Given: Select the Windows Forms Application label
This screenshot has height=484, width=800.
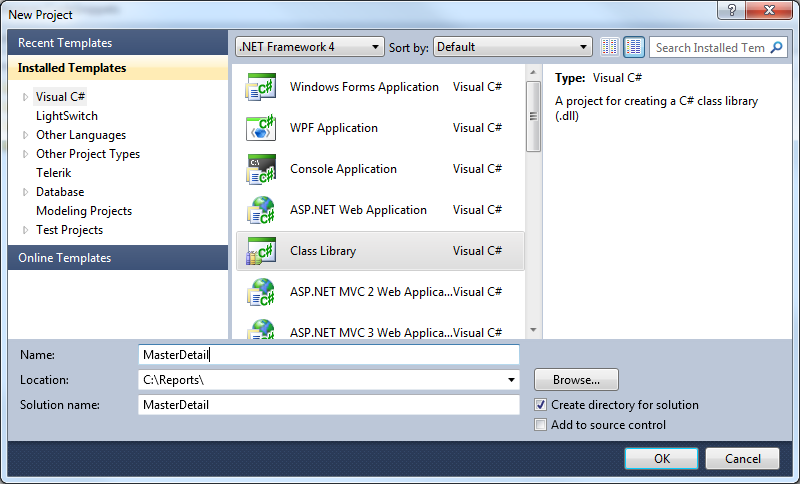Looking at the screenshot, I should [364, 87].
